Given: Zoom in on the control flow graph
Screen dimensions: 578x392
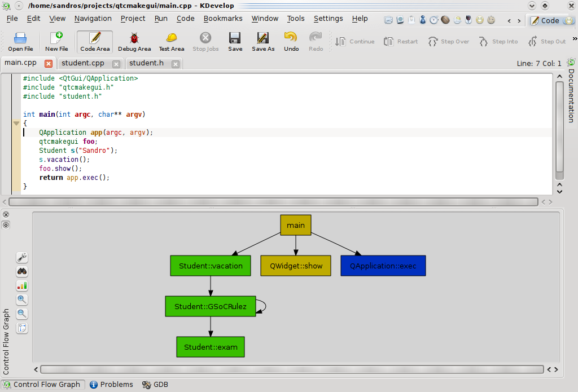Looking at the screenshot, I should point(21,299).
